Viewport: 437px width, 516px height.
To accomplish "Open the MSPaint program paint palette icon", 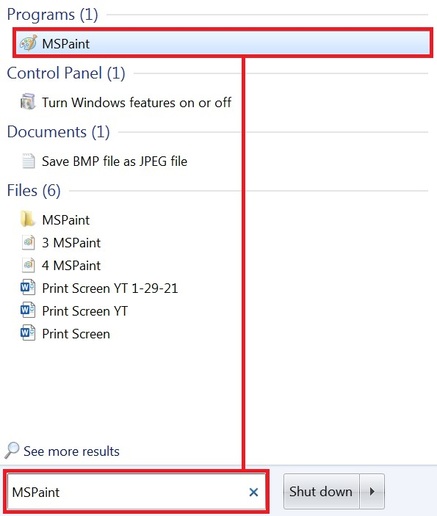I will pos(28,43).
